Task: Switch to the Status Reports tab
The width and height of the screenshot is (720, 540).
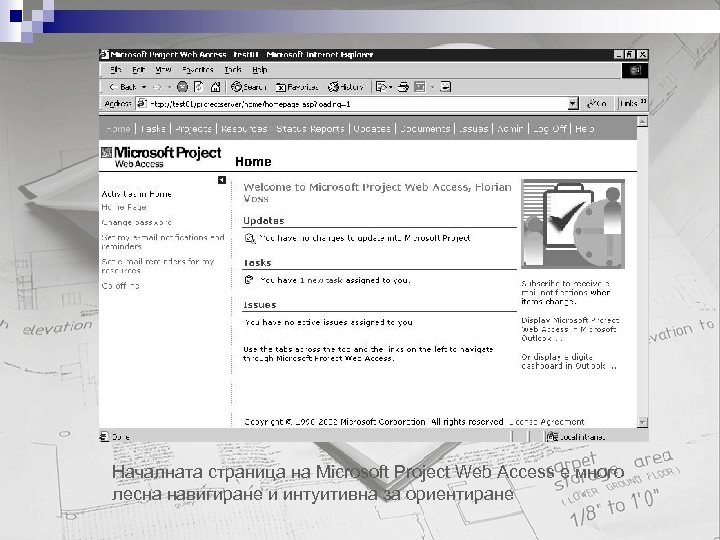Action: [x=310, y=129]
